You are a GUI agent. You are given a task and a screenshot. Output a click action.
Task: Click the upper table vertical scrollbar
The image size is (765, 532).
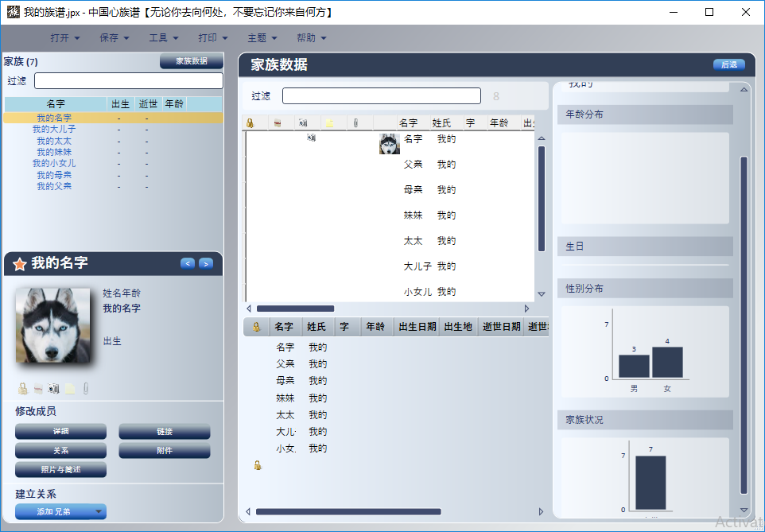coord(542,199)
